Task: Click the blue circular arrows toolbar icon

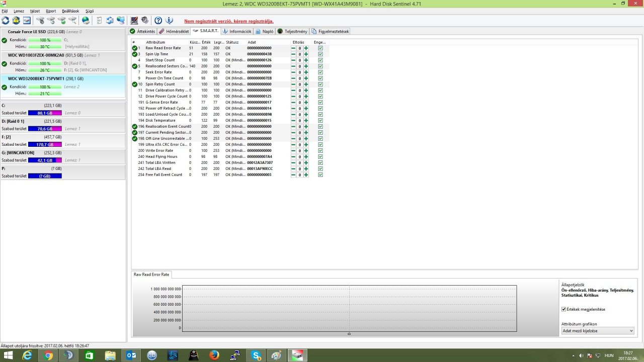Action: click(109, 21)
